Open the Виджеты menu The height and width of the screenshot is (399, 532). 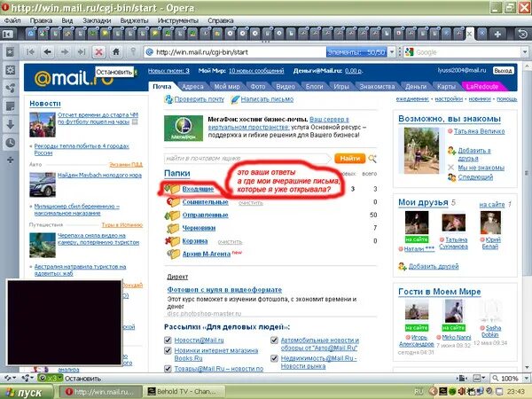pos(135,20)
